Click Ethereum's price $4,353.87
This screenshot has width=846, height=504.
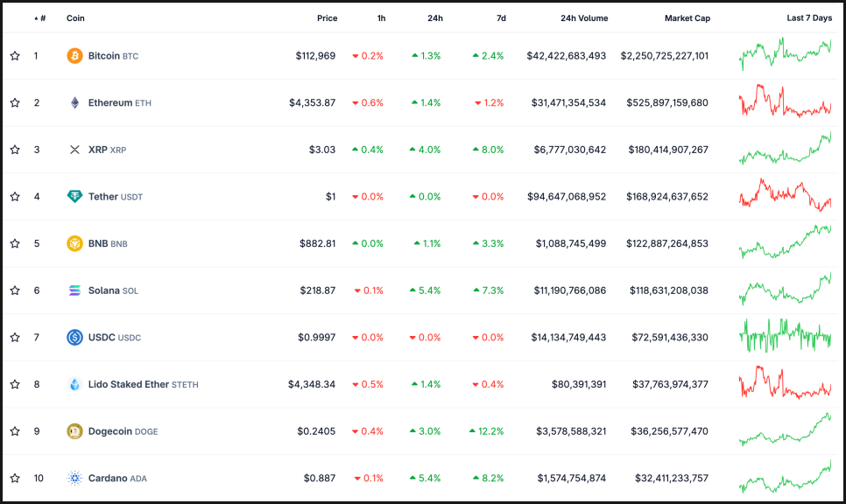pos(313,102)
